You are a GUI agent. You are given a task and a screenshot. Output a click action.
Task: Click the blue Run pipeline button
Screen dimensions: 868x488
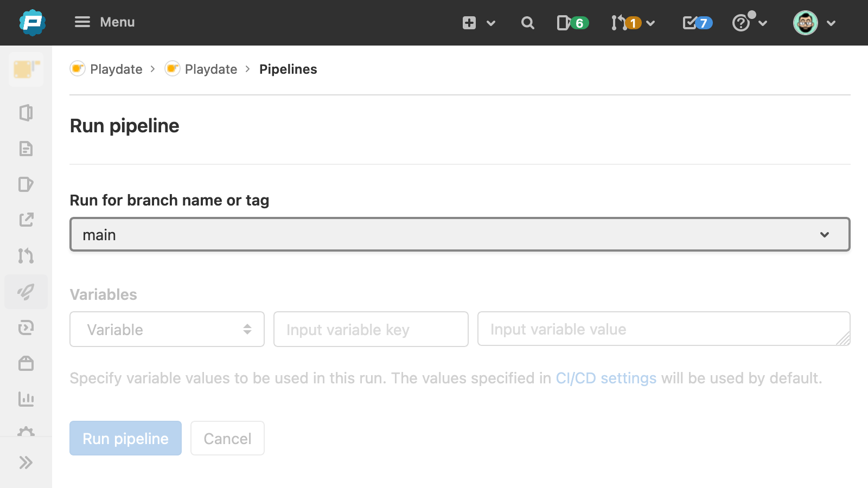click(x=125, y=438)
